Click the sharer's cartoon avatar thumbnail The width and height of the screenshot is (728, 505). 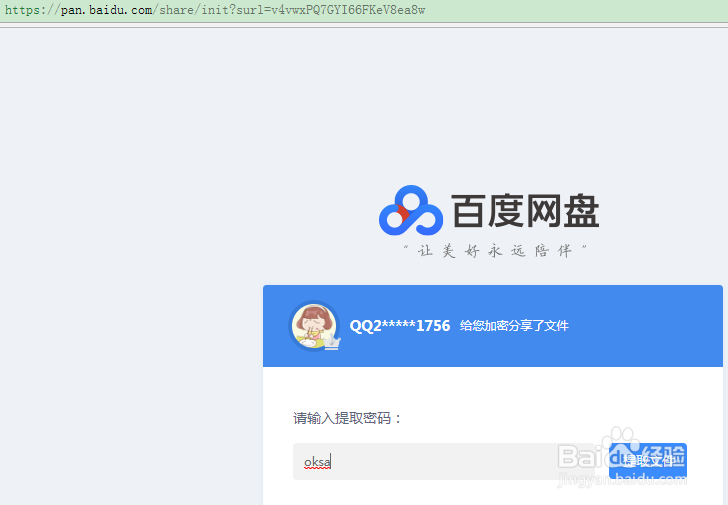(x=314, y=325)
